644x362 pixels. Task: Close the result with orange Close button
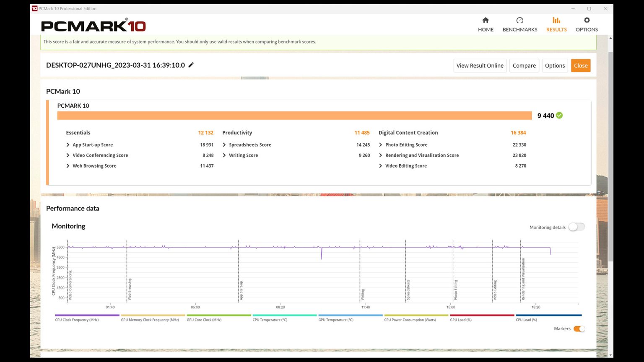pos(581,65)
